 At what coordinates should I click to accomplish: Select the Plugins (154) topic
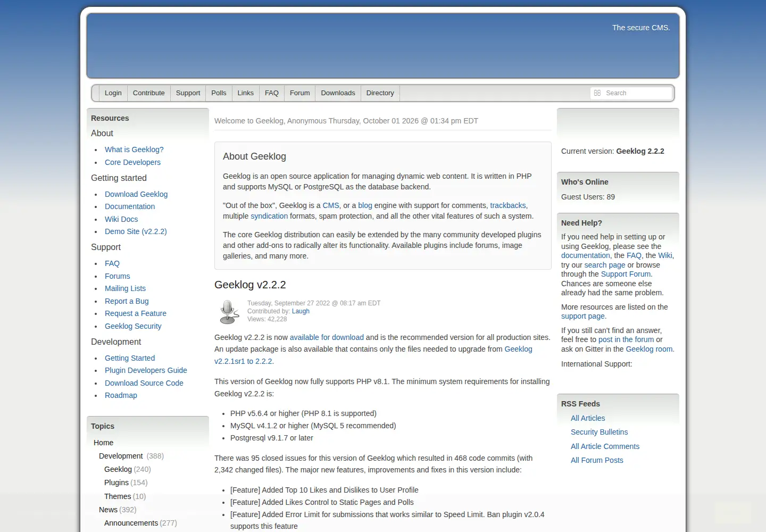126,483
